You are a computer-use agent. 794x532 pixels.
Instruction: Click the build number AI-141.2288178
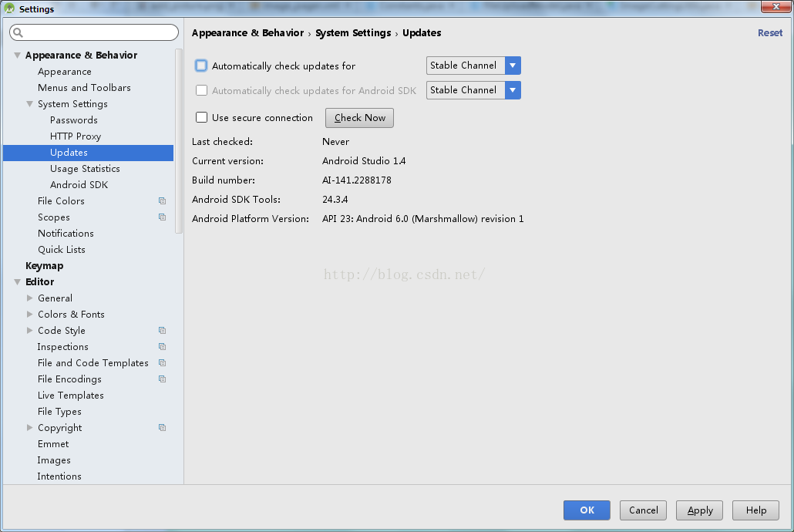coord(356,180)
